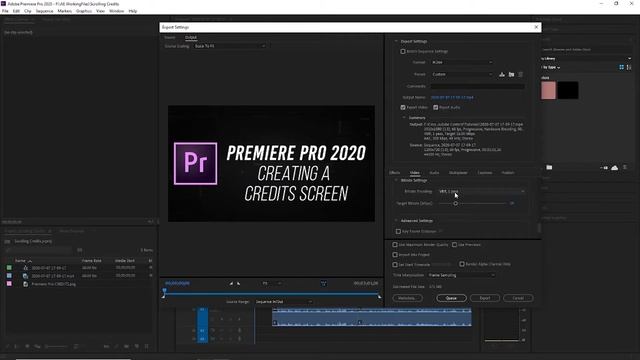Screen dimensions: 640x360
Task: Click the Premiere Pro CREDITS.png file icon
Action: (25, 284)
